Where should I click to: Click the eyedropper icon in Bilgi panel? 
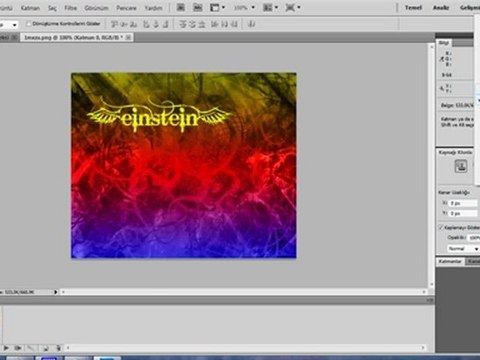[x=442, y=59]
